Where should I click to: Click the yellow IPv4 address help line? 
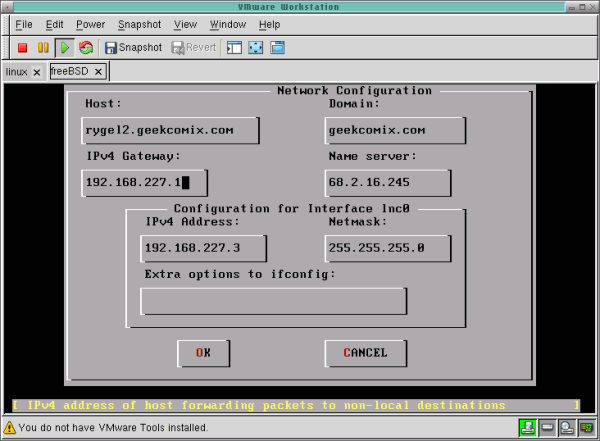tap(297, 405)
